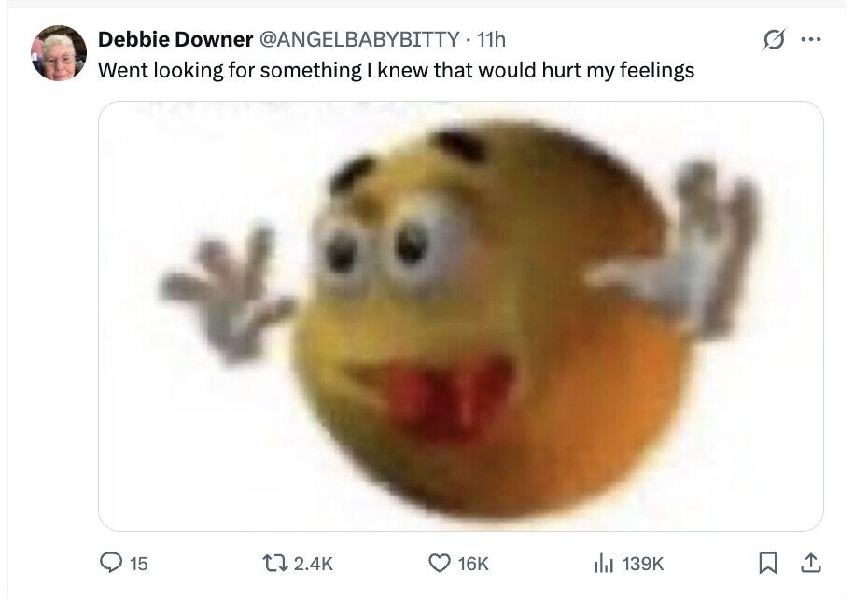Open the blurry emoji meme image
Screen dimensions: 868x601
point(460,316)
